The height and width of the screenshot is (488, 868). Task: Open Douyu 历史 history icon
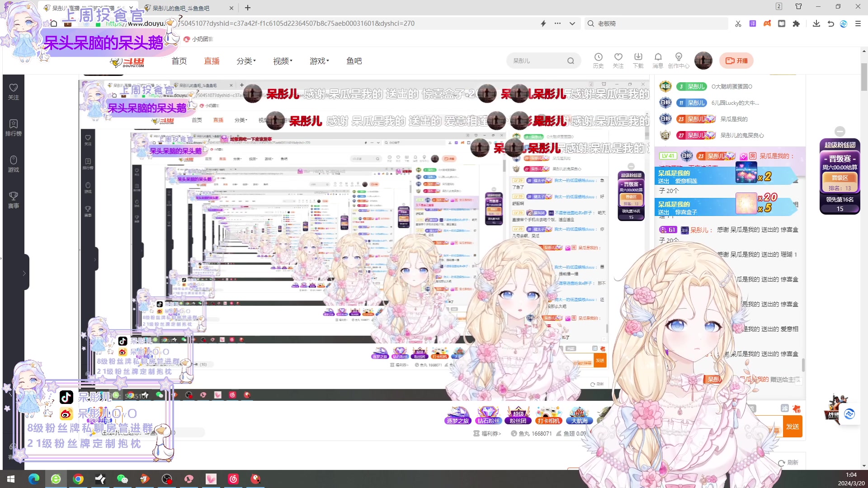[x=598, y=60]
